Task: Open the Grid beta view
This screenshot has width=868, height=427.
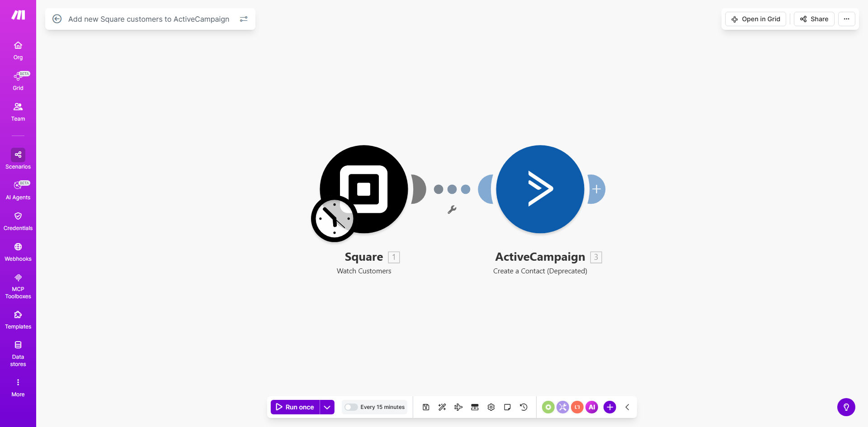Action: tap(18, 81)
